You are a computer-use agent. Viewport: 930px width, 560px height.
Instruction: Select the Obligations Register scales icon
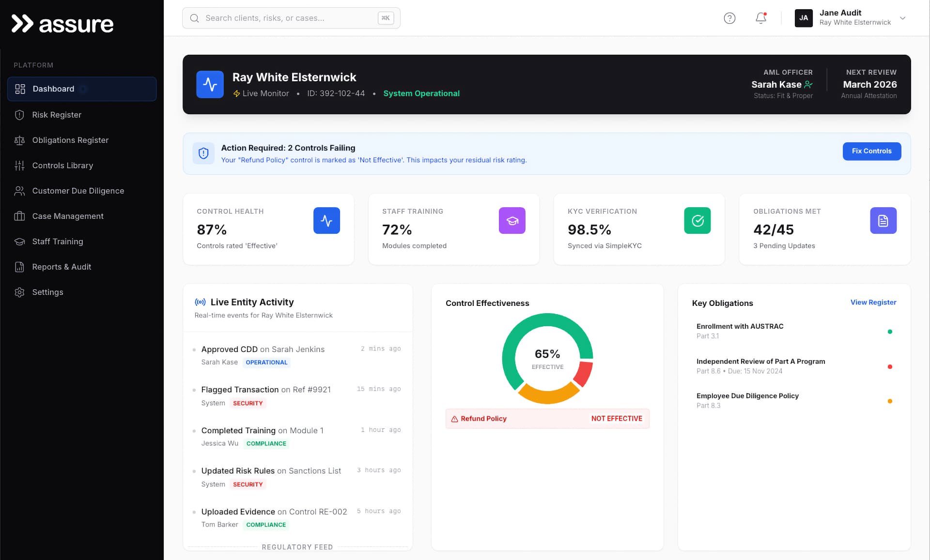(x=19, y=140)
